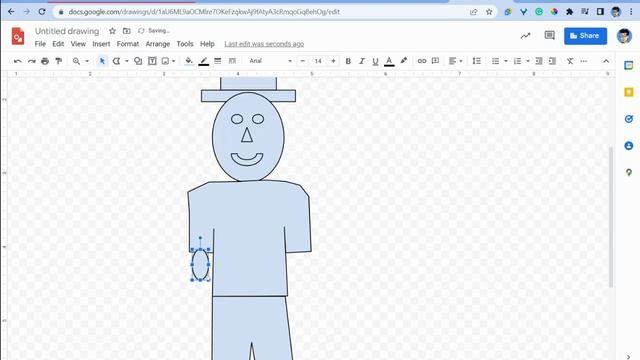Image resolution: width=640 pixels, height=360 pixels.
Task: Move drawing to a folder
Action: coord(127,31)
